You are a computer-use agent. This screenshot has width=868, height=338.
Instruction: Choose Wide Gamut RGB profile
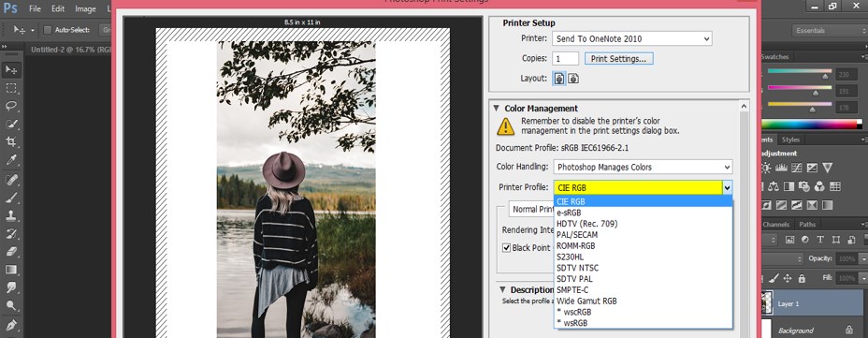tap(643, 301)
